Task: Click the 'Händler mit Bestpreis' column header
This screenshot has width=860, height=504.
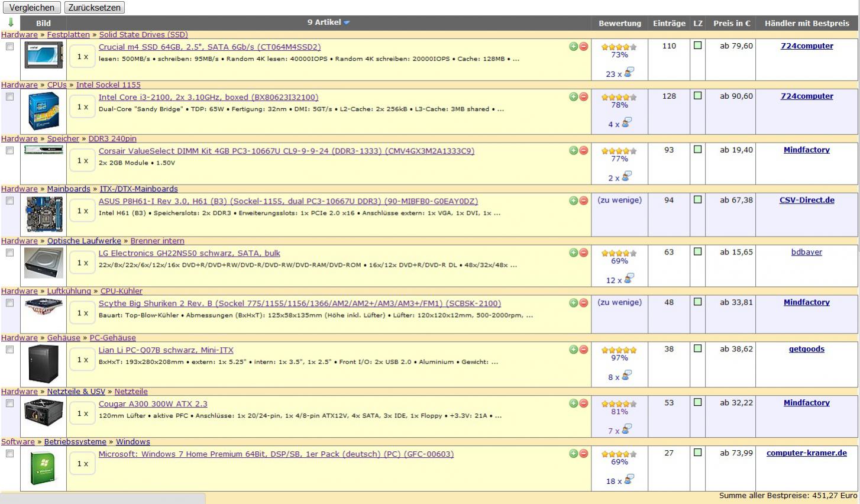Action: pos(807,23)
